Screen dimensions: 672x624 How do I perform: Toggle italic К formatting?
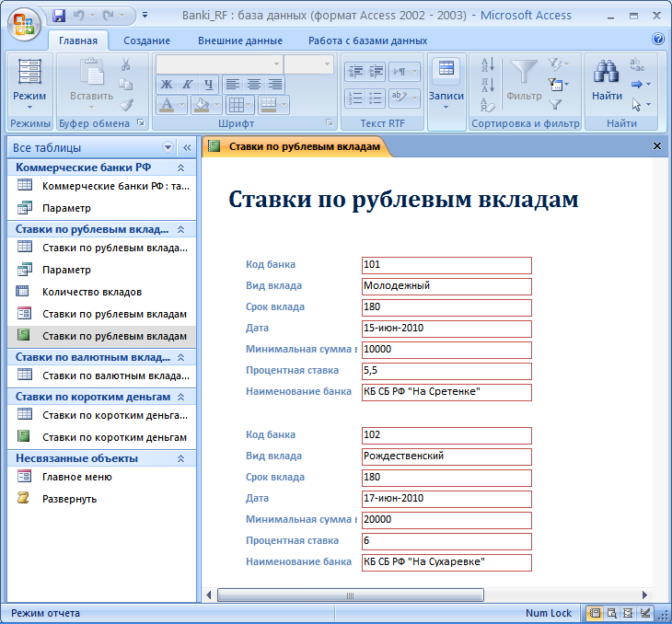[x=187, y=85]
